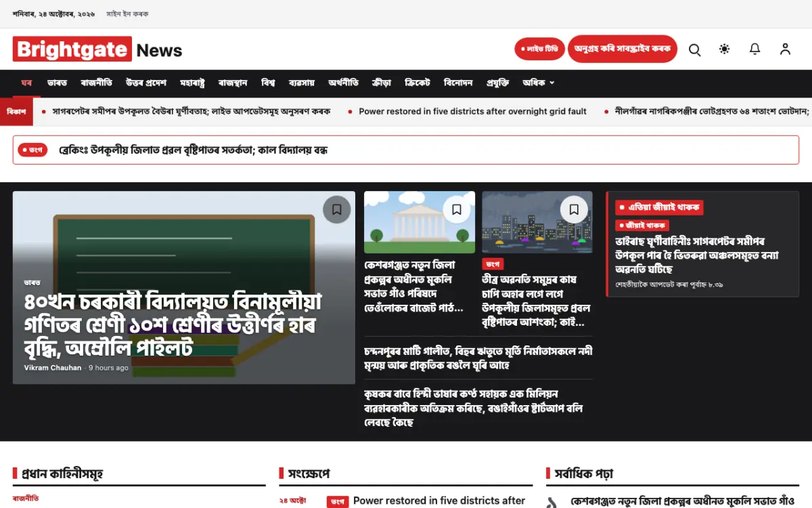This screenshot has height=508, width=812.
Task: Open the courthouse illustration thumbnail
Action: pos(420,222)
